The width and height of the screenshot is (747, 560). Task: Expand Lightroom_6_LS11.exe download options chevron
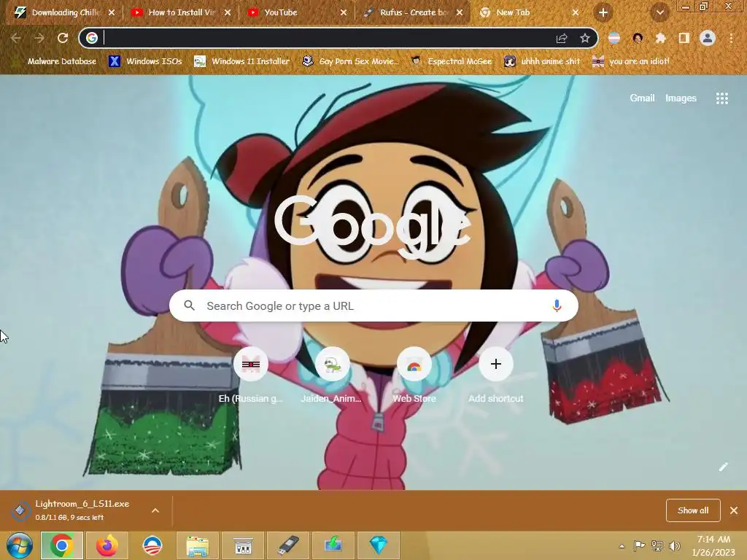(x=155, y=510)
